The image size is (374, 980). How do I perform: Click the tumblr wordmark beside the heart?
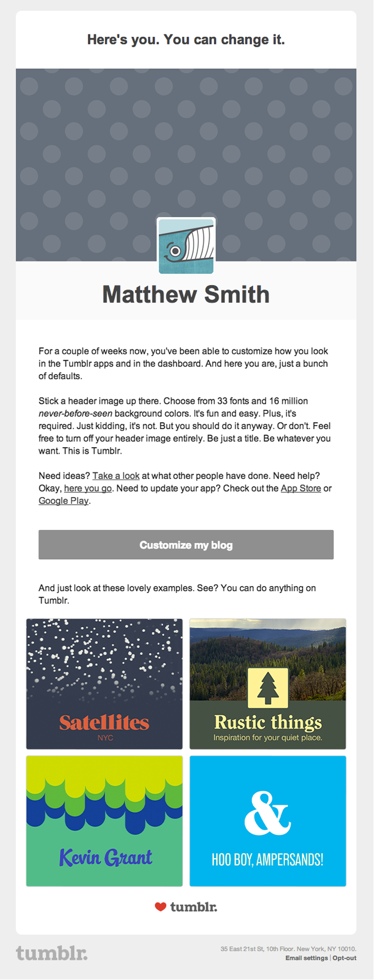(x=194, y=906)
